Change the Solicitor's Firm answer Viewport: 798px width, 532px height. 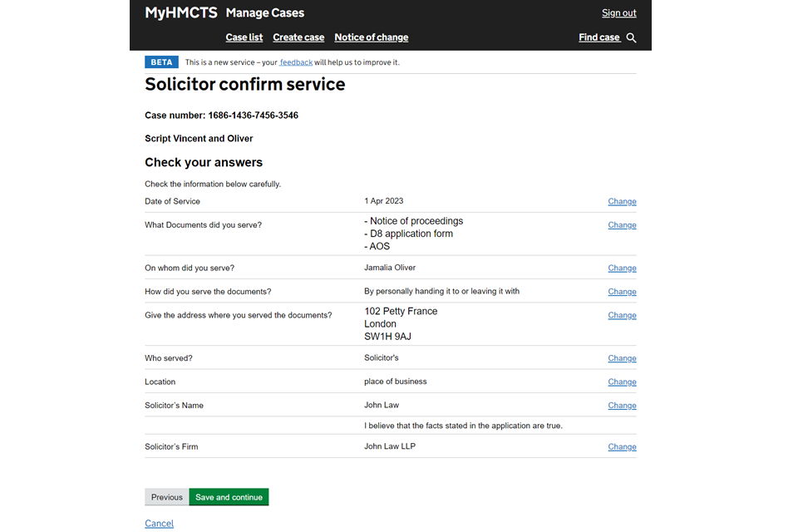click(x=622, y=447)
